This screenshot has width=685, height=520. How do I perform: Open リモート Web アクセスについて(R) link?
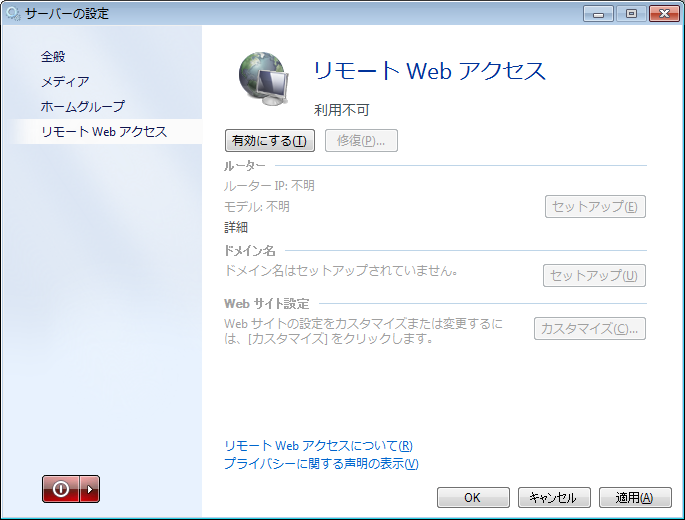pos(318,446)
